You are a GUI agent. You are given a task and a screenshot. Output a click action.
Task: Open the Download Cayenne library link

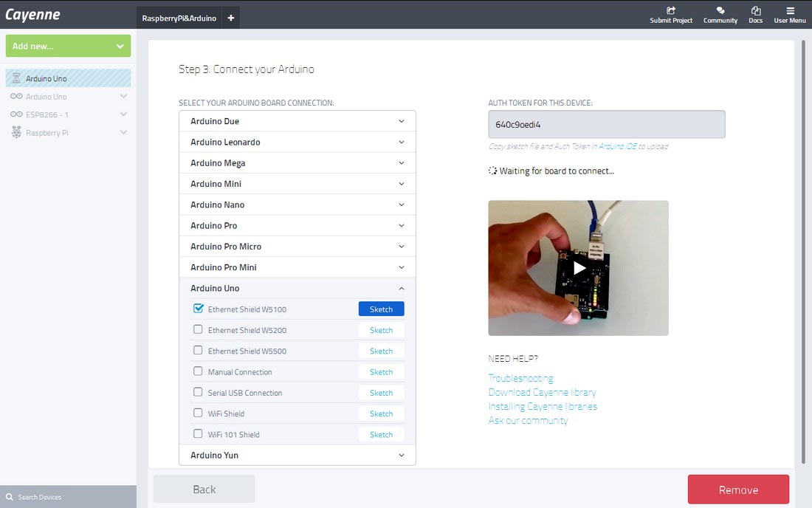coord(543,393)
